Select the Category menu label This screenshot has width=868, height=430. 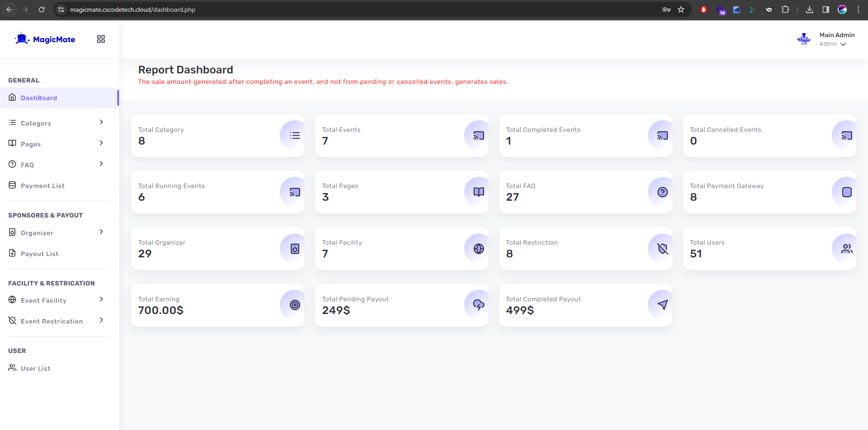[x=36, y=123]
